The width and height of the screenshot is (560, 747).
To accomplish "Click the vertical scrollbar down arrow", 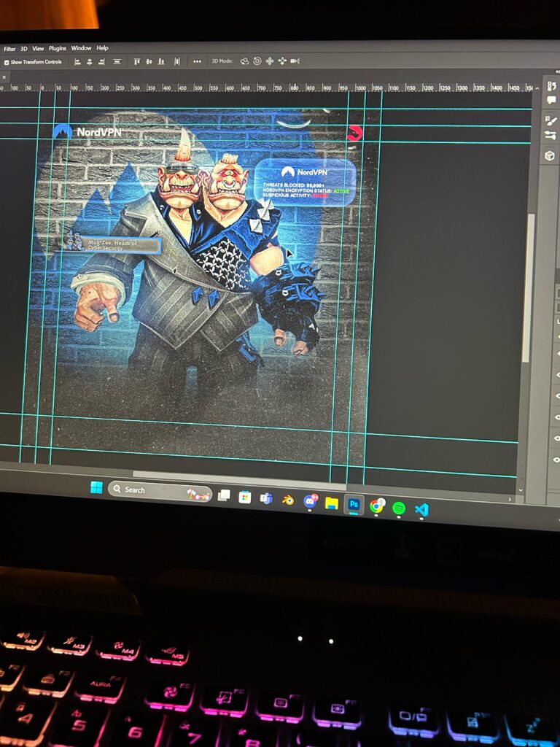I will tap(520, 489).
